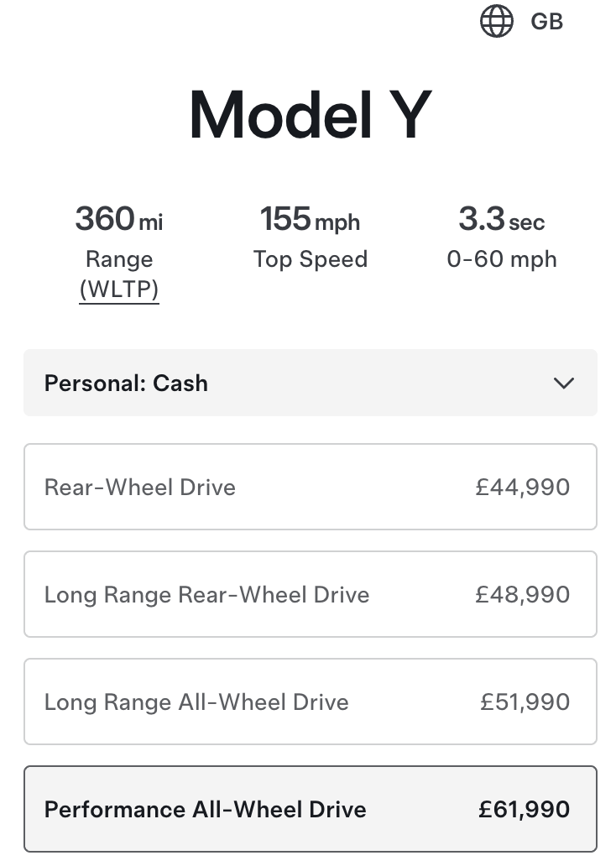Expand the payment dropdown chevron arrow
The height and width of the screenshot is (866, 616).
coord(564,383)
